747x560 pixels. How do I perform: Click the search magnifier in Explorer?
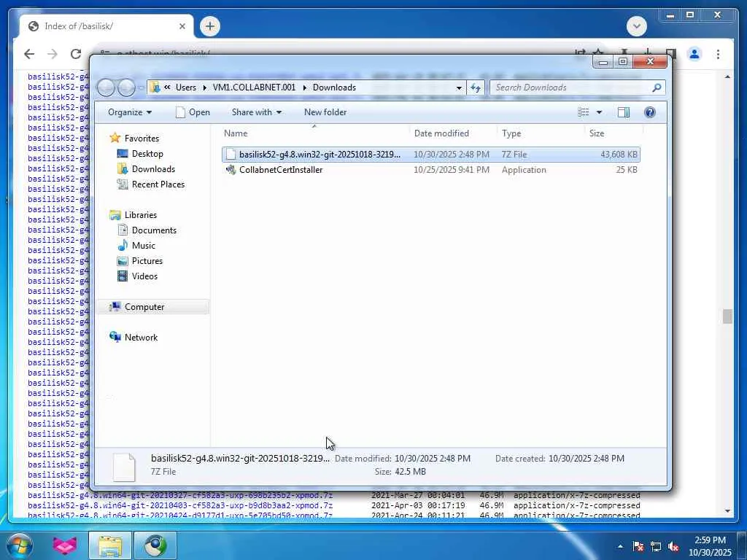point(657,87)
